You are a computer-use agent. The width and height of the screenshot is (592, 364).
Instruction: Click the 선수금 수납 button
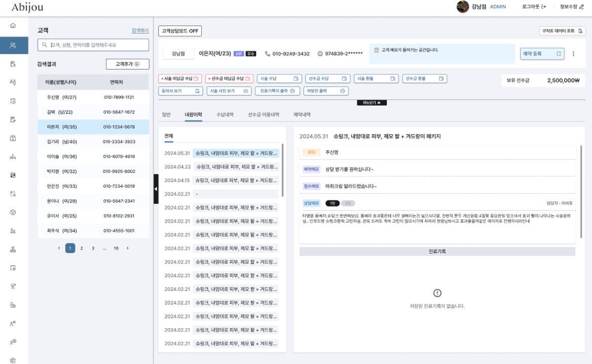tap(328, 79)
